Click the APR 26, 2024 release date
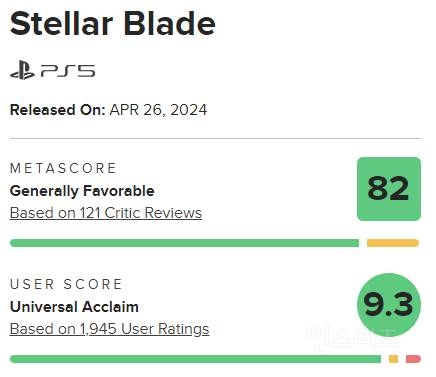Image resolution: width=436 pixels, height=377 pixels. pos(158,110)
